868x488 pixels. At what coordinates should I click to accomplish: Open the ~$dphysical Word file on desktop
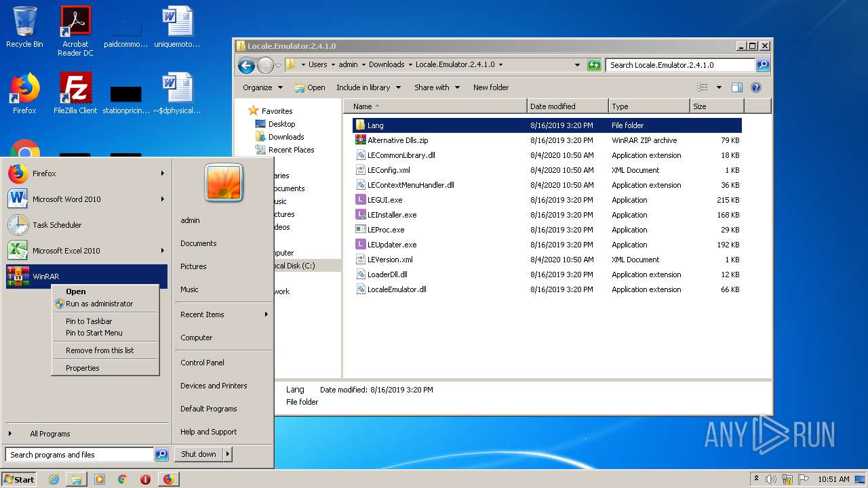[177, 94]
